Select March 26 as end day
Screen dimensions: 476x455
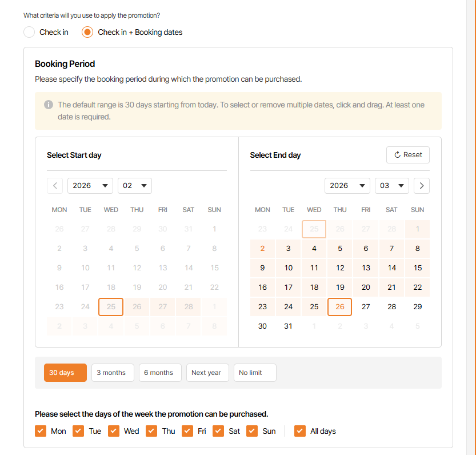pos(340,307)
